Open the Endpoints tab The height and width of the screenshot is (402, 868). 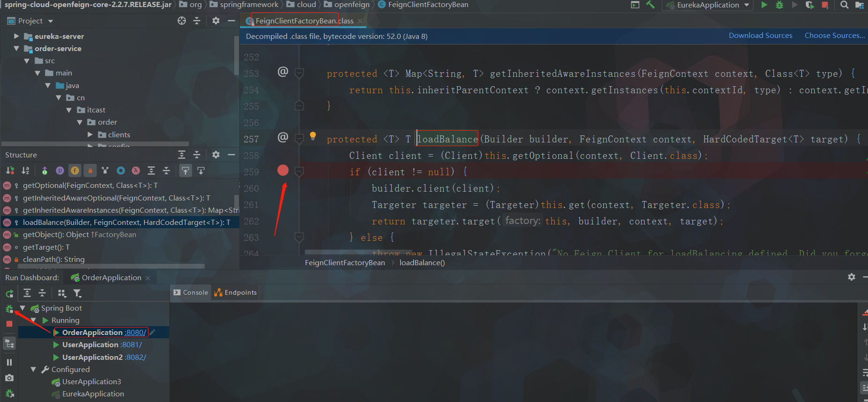(236, 292)
